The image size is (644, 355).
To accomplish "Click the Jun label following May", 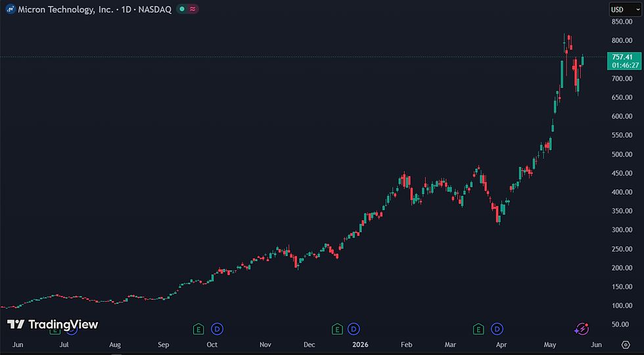I will (x=597, y=344).
